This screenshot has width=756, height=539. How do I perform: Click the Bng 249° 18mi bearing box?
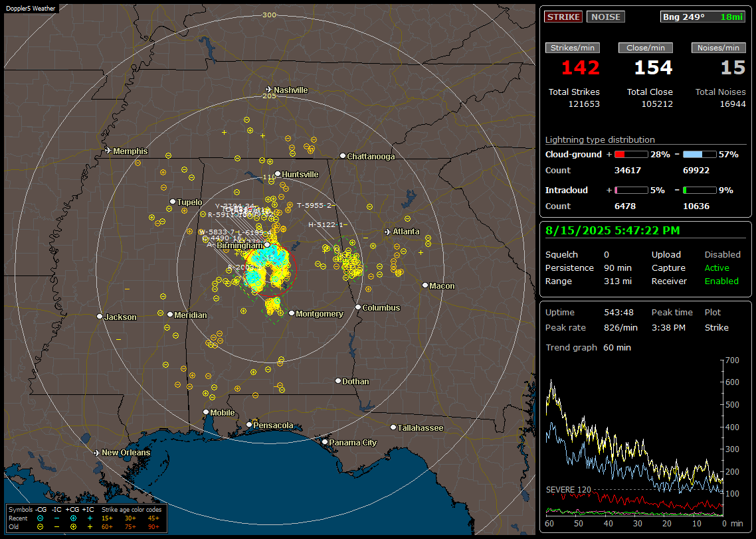(x=702, y=17)
